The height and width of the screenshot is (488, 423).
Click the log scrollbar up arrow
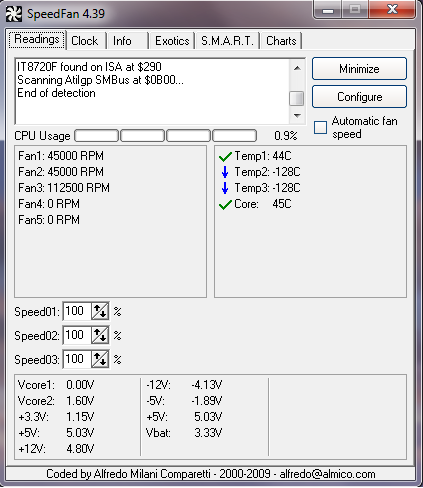pyautogui.click(x=297, y=68)
